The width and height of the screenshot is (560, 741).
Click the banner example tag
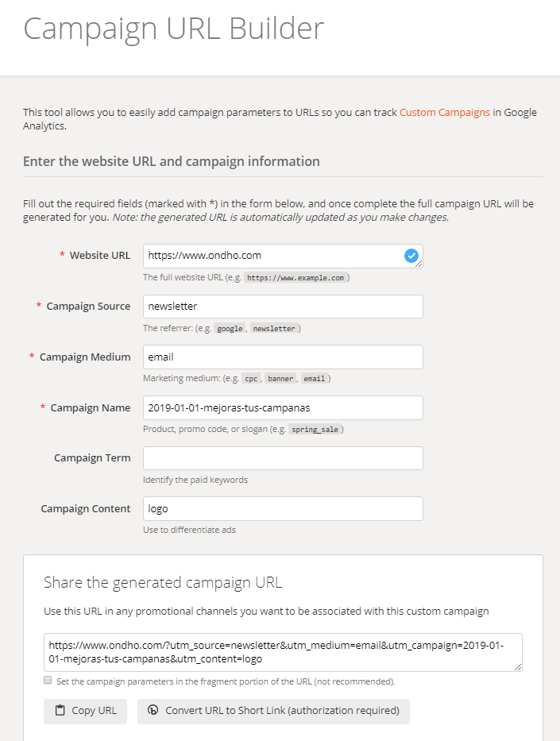280,379
